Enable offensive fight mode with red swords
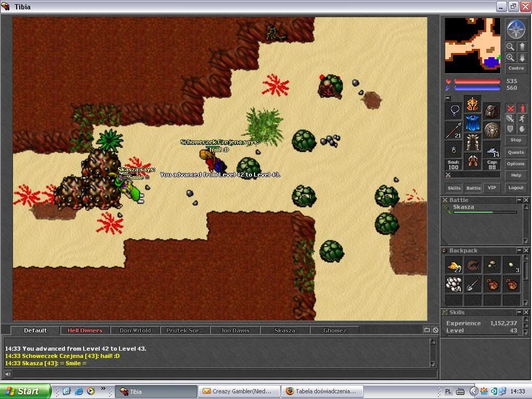This screenshot has height=399, width=532. [x=510, y=109]
